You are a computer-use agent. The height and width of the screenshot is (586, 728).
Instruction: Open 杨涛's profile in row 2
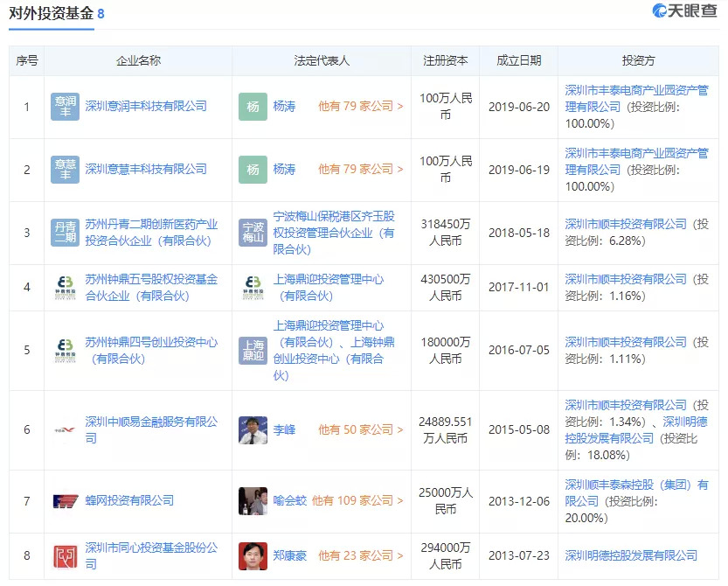284,169
